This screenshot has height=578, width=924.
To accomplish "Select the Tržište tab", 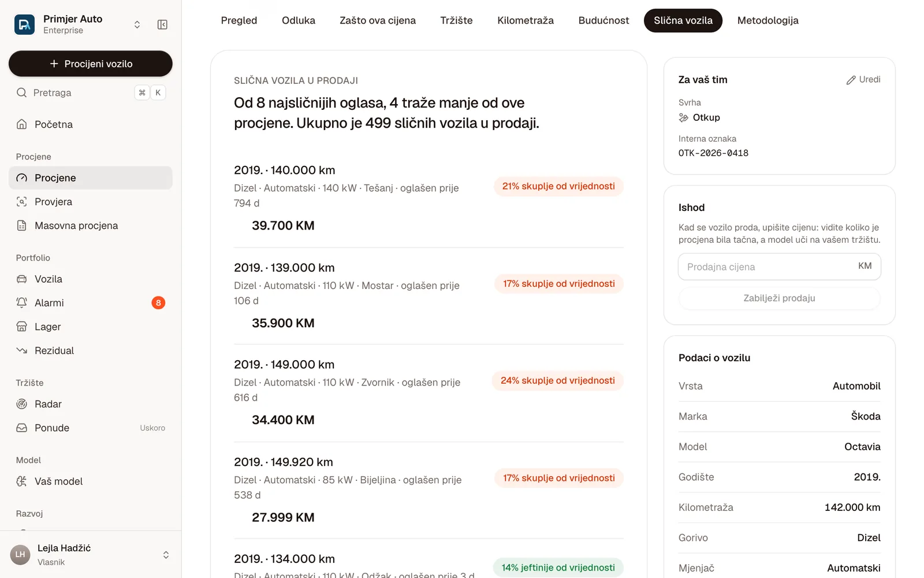I will click(x=456, y=21).
